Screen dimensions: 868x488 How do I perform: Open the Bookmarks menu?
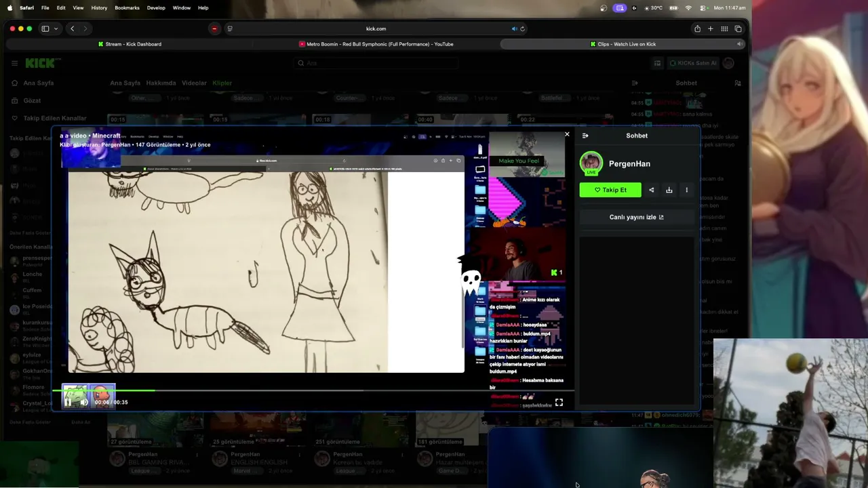point(127,7)
